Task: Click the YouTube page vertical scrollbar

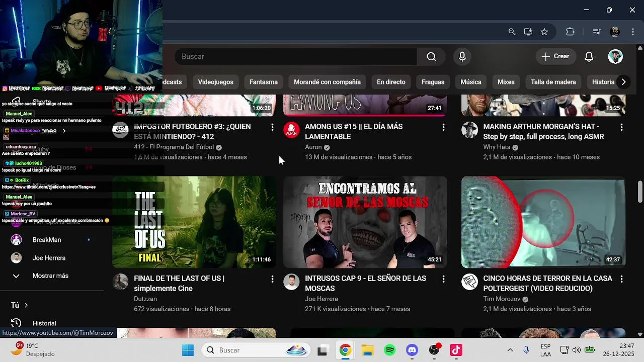Action: tap(640, 191)
